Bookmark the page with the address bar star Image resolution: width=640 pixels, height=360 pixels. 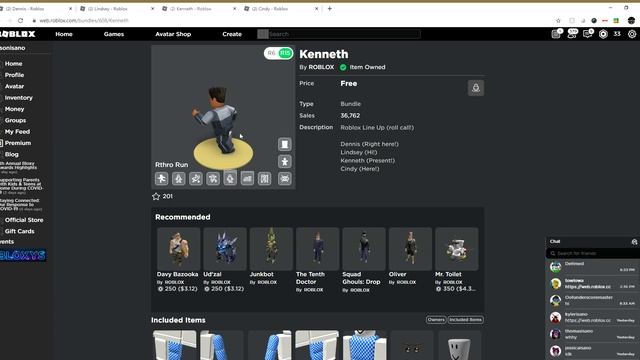click(558, 20)
